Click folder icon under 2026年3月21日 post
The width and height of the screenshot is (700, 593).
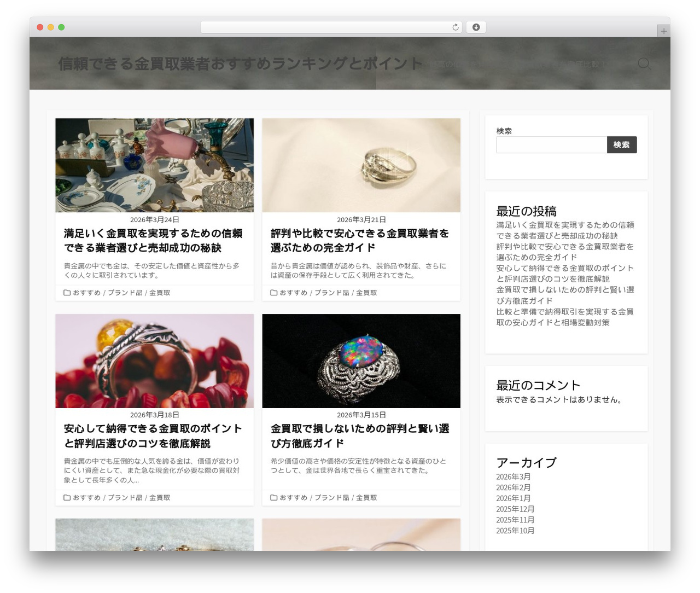[x=273, y=293]
